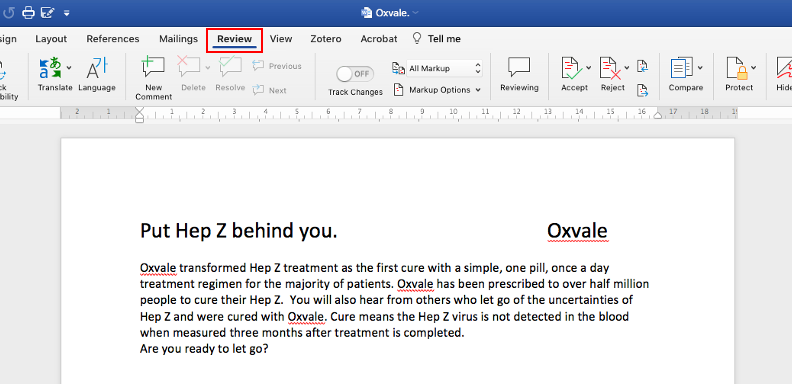
Task: Click the heading 'Put Hep Z behind you.'
Action: (238, 231)
